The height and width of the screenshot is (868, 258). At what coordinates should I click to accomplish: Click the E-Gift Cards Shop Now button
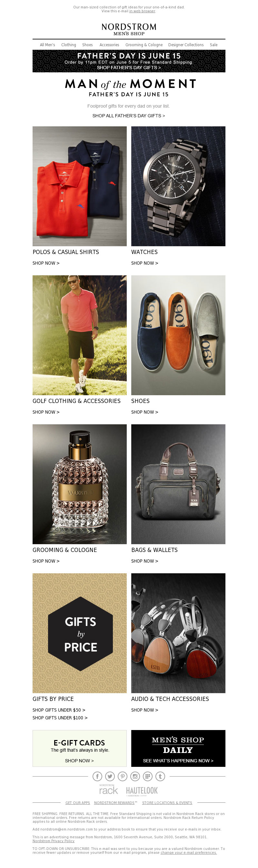click(x=79, y=760)
